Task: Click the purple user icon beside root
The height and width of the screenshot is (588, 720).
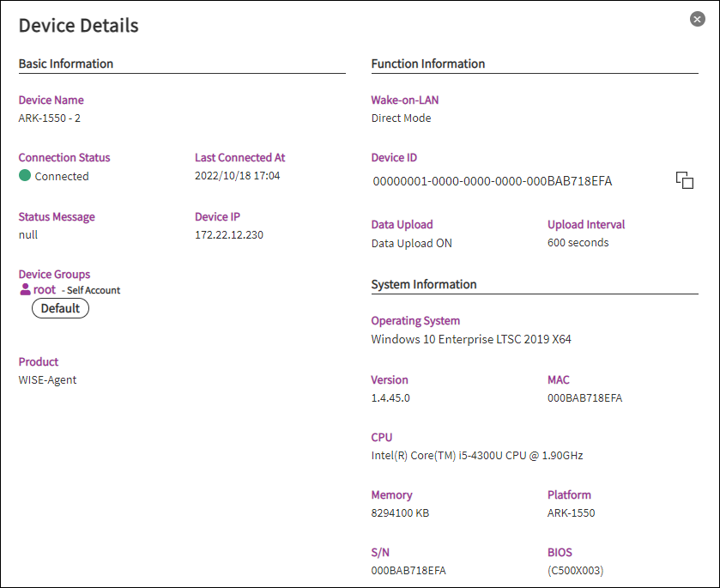Action: [25, 289]
